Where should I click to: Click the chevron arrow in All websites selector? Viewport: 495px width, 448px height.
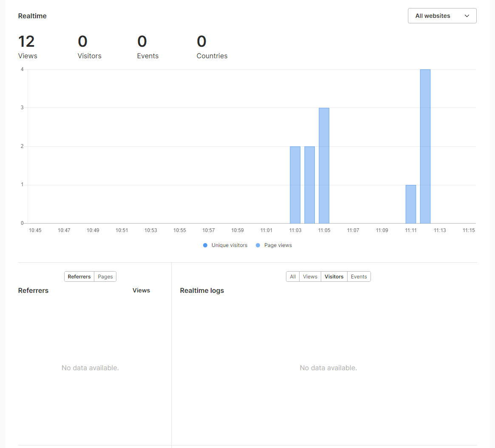pos(467,16)
